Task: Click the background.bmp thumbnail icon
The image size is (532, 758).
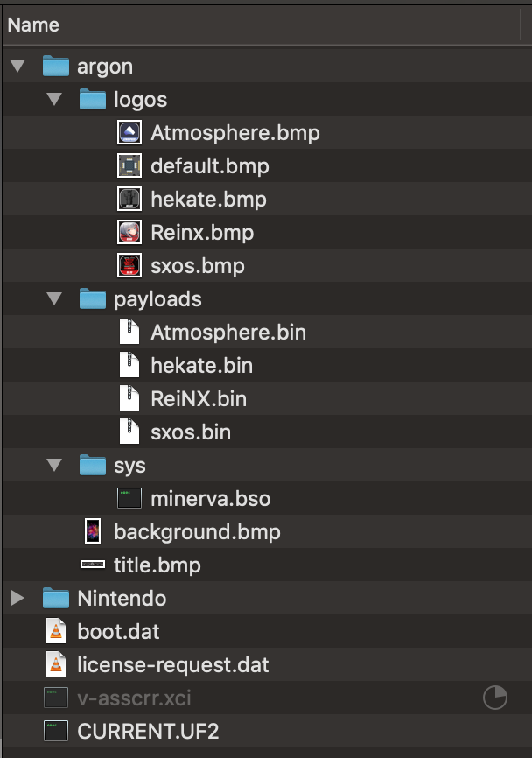Action: [93, 531]
